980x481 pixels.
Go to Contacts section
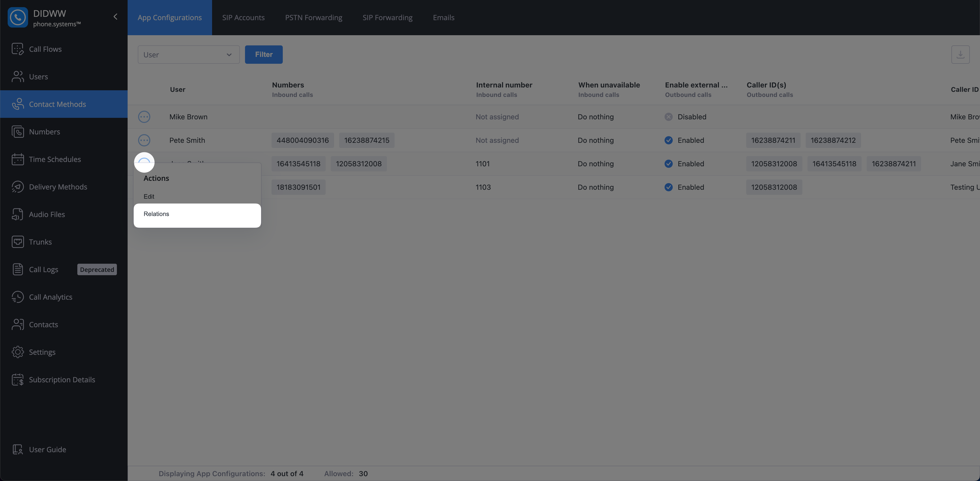[64, 325]
